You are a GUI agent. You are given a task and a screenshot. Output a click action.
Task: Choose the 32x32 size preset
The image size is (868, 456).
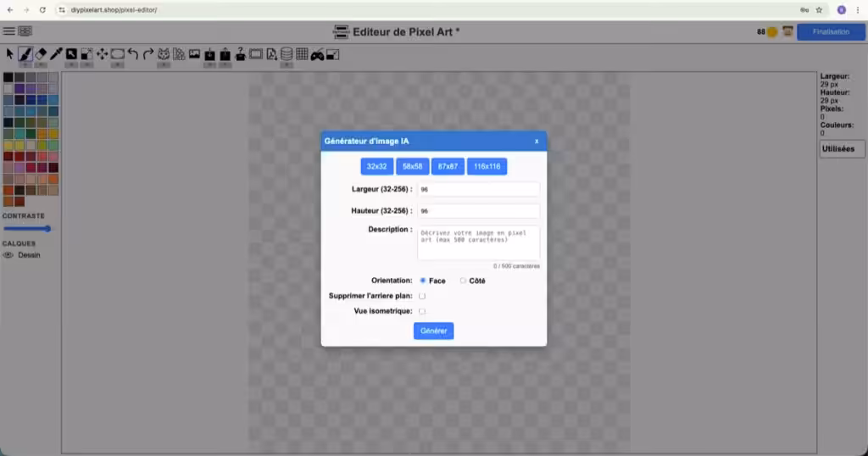pyautogui.click(x=376, y=166)
